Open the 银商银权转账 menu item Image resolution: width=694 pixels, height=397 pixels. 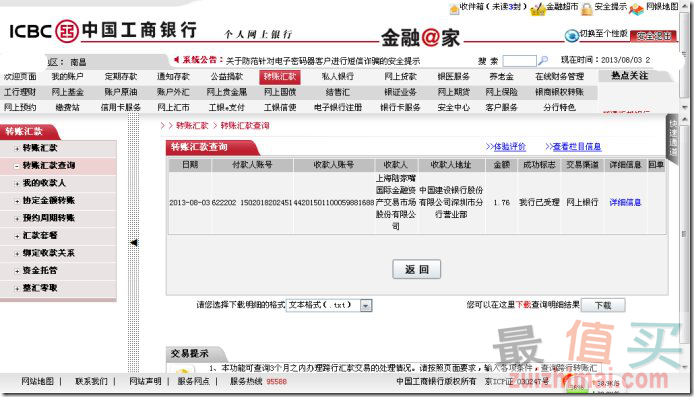click(560, 92)
